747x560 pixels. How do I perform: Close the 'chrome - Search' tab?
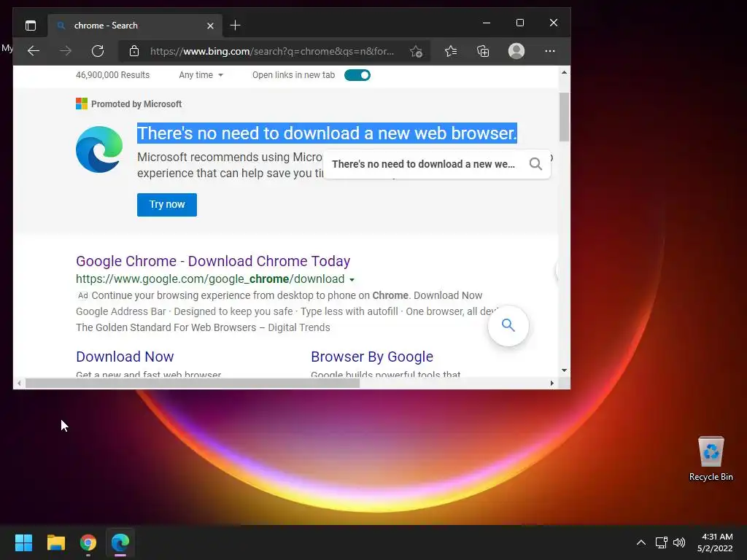click(x=210, y=26)
